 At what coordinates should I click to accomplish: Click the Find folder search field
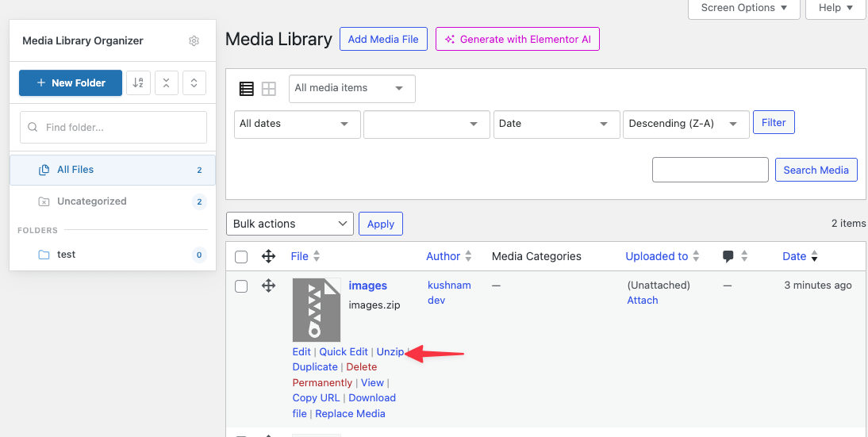113,127
